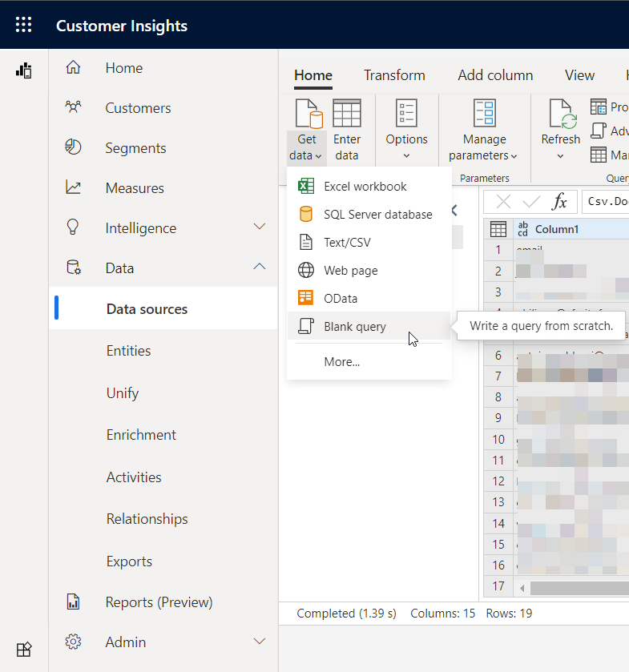Switch to the Home ribbon tab
Viewport: 629px width, 672px height.
coord(313,75)
